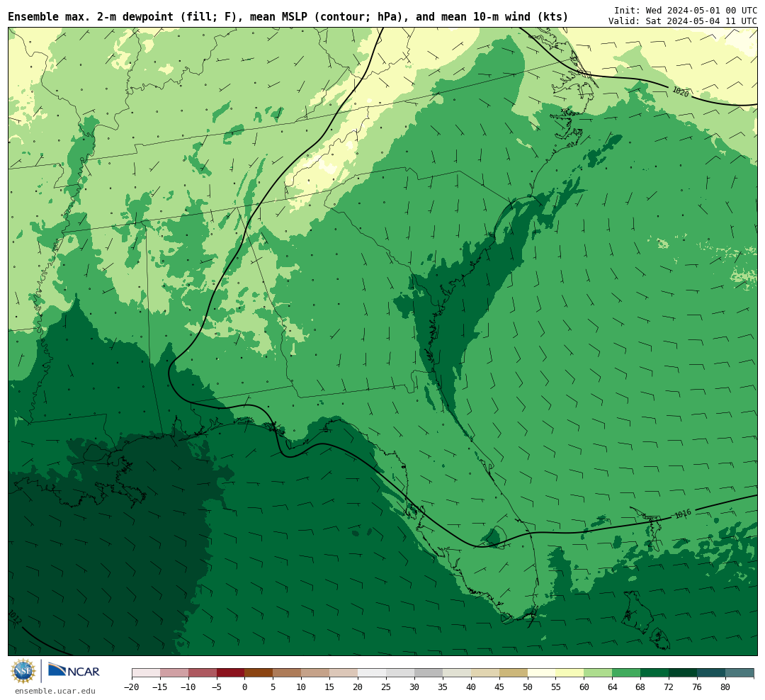Image resolution: width=765 pixels, height=700 pixels.
Task: Click the Init date line
Action: coord(686,10)
